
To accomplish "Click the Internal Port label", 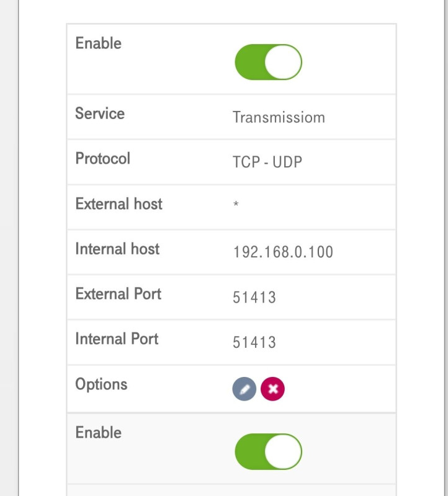I will point(117,339).
